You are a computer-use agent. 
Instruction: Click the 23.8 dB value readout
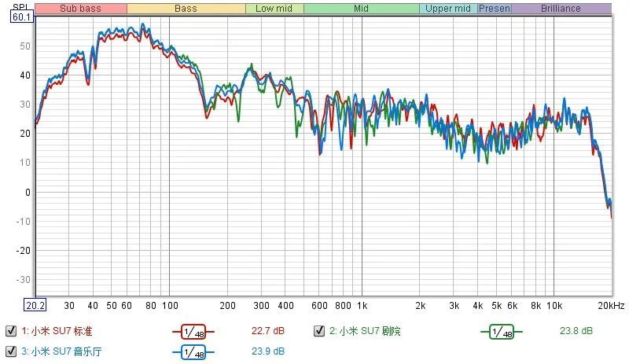(x=576, y=331)
